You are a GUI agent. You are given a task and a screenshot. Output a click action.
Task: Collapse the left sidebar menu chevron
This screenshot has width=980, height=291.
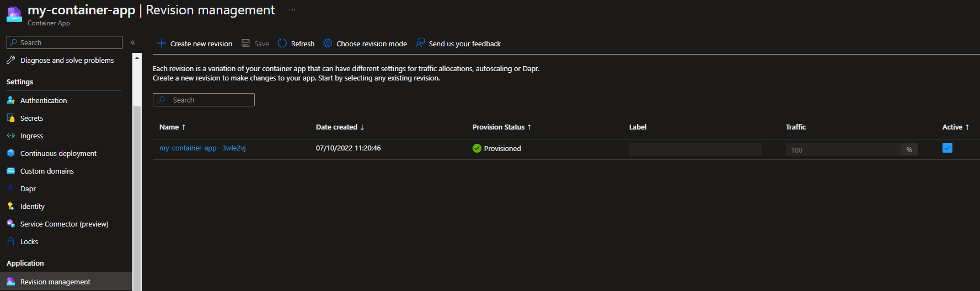point(133,42)
